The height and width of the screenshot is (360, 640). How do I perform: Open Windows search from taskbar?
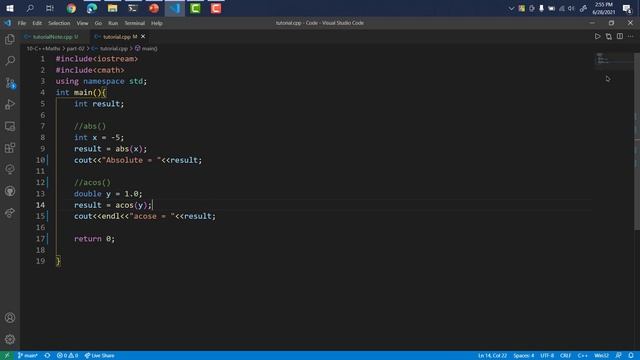click(x=30, y=8)
